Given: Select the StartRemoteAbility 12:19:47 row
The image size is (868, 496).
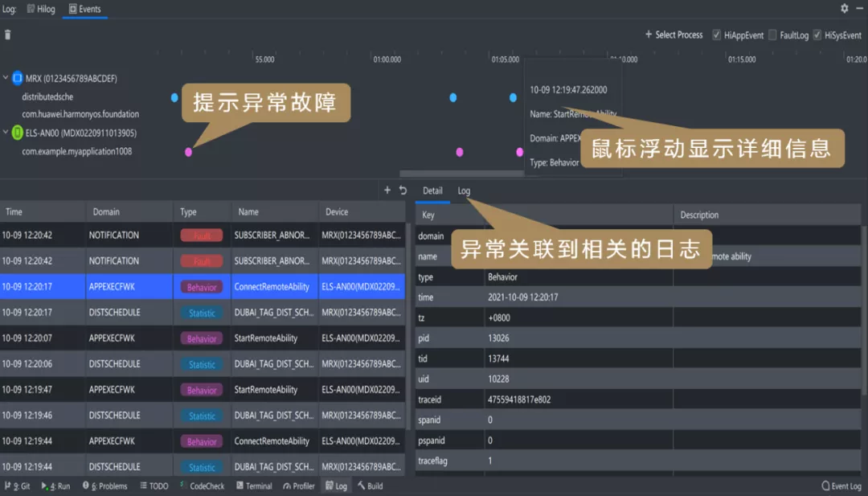Looking at the screenshot, I should pos(203,390).
